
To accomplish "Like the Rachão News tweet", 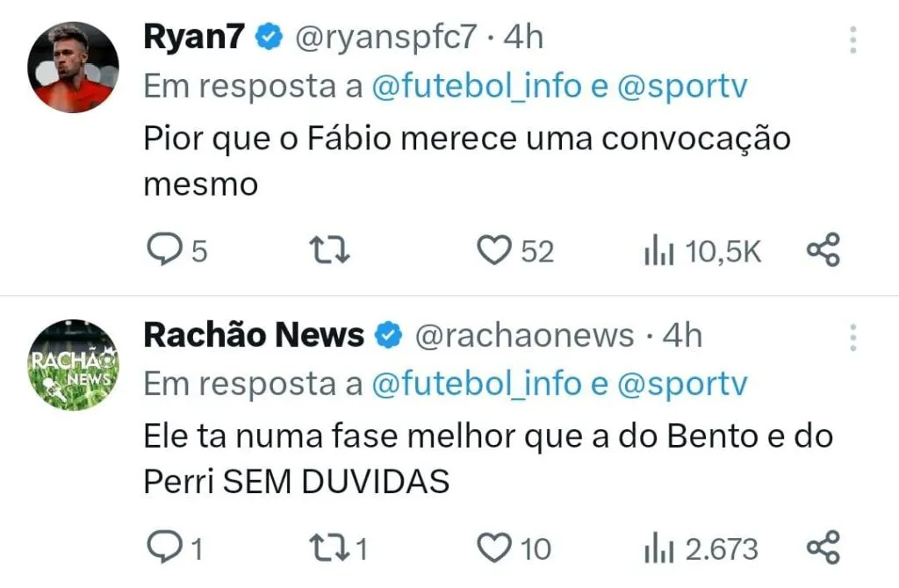I will [x=493, y=549].
